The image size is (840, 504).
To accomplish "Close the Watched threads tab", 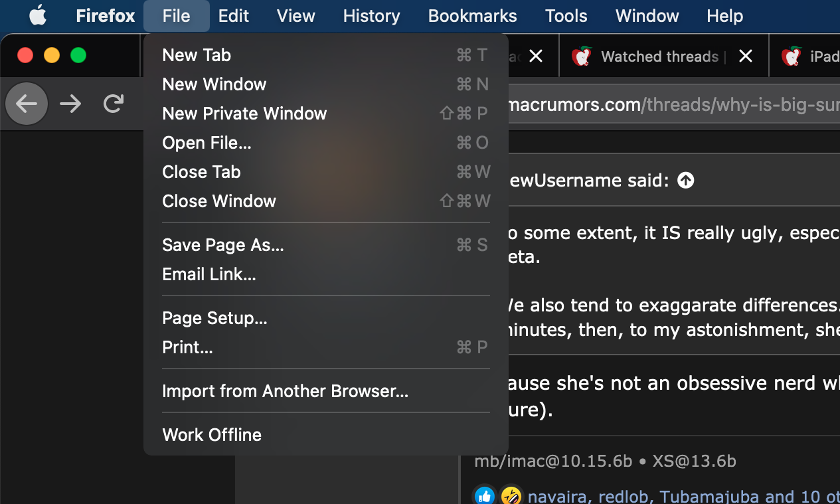I will (x=746, y=56).
